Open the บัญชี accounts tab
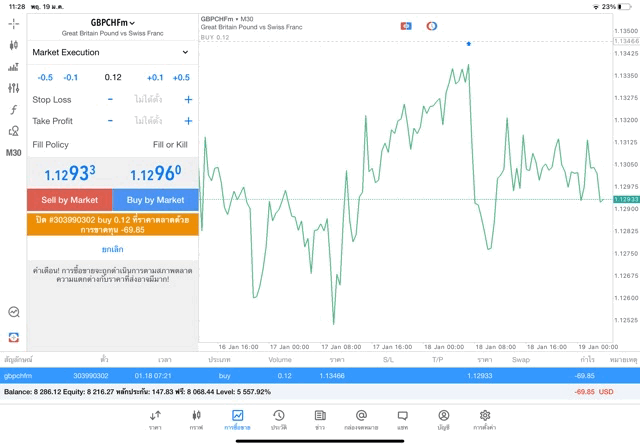 444,420
